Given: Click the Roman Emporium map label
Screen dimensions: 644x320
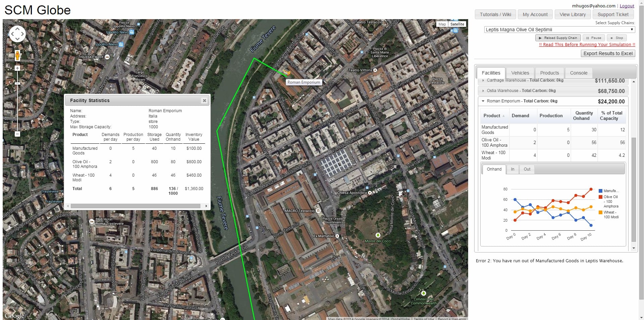Looking at the screenshot, I should pos(304,82).
